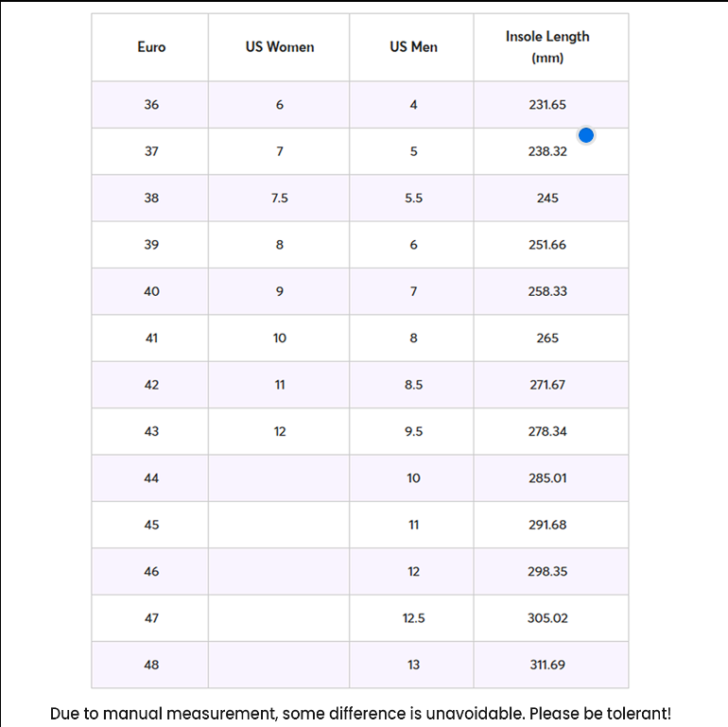Click the Insole Length (mm) header
Image resolution: width=728 pixels, height=727 pixels.
point(547,47)
